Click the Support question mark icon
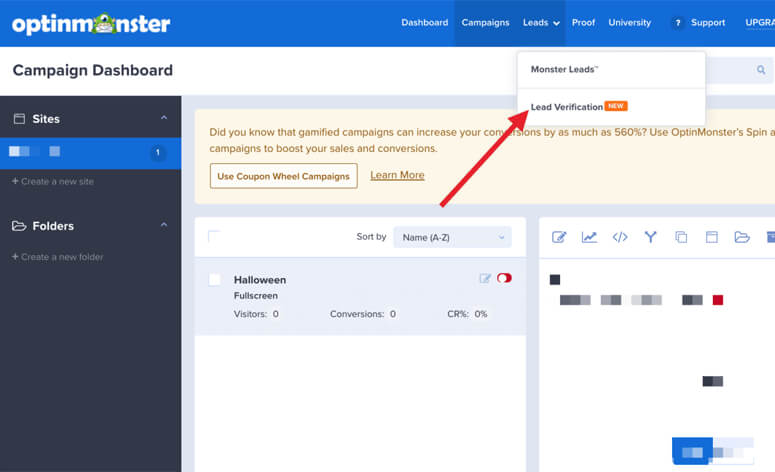The image size is (775, 472). click(678, 23)
